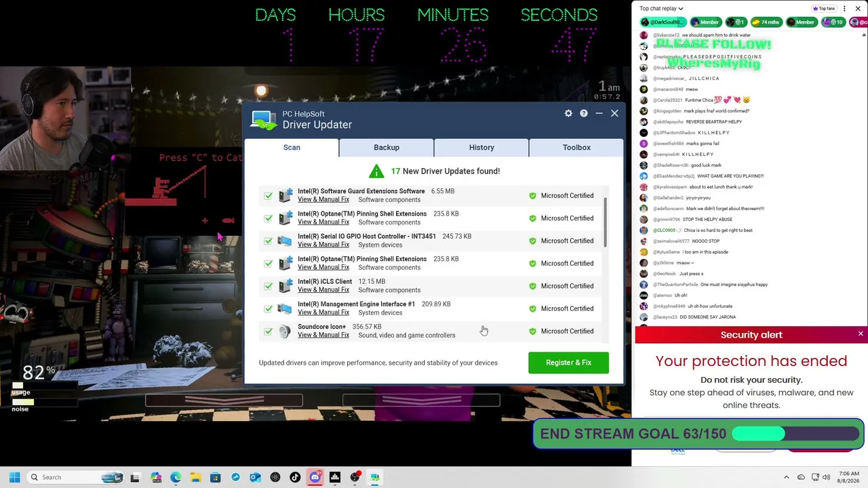Uncheck the Software Guard Extensions driver
This screenshot has height=488, width=868.
click(269, 196)
